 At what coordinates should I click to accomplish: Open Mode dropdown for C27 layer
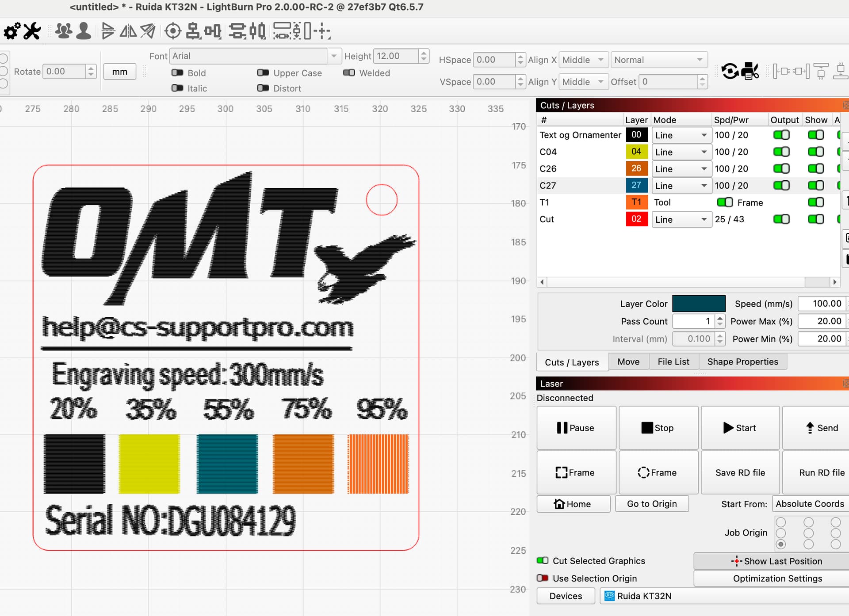[681, 186]
